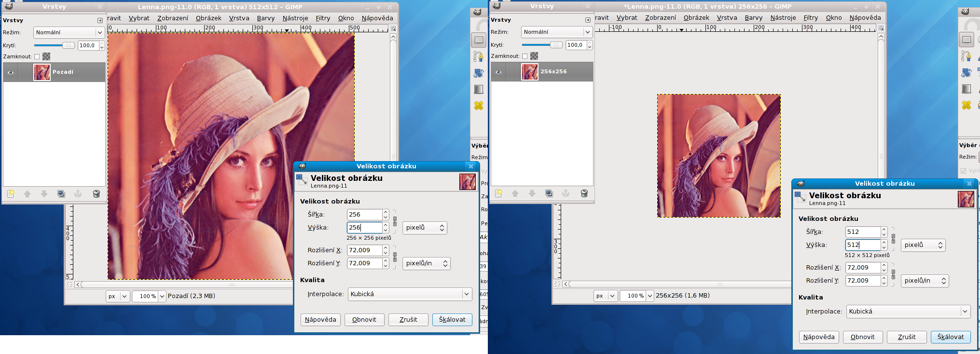Open Režim Normální dropdown in Pozadí layers panel

[x=69, y=32]
